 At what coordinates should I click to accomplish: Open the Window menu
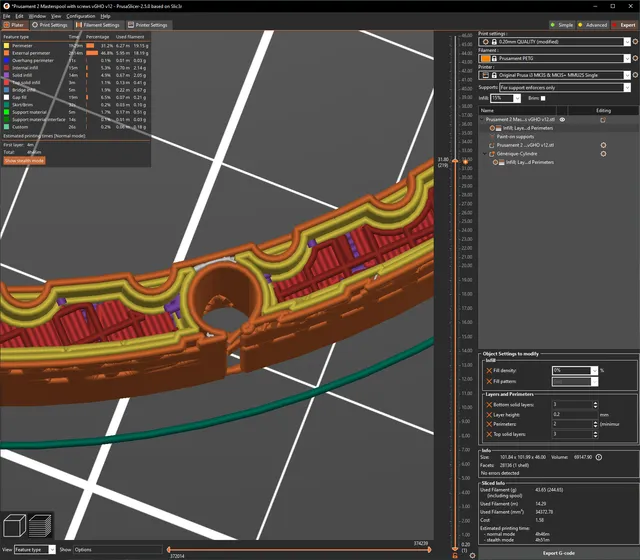click(37, 16)
